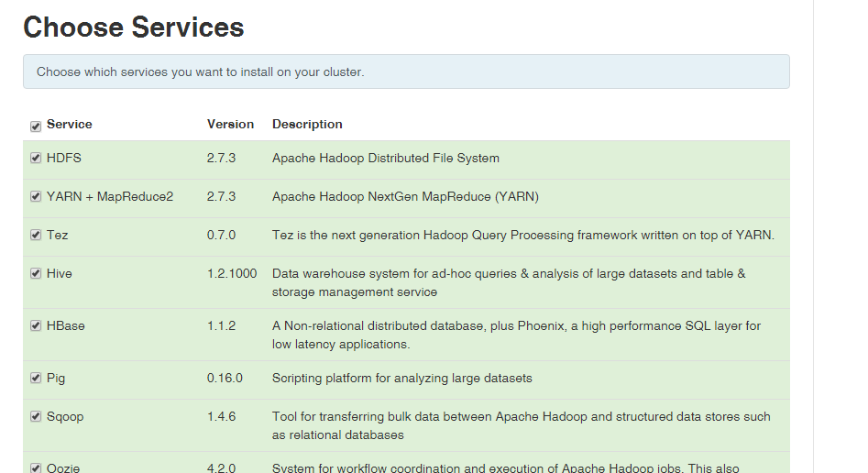Toggle the Sqoop service checkbox
Image resolution: width=868 pixels, height=473 pixels.
[x=36, y=416]
